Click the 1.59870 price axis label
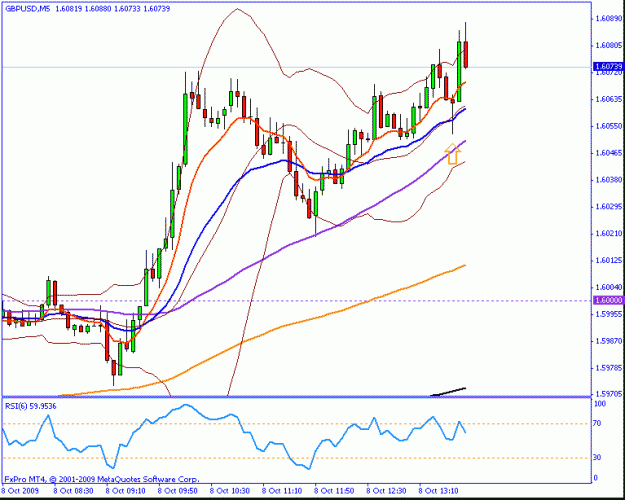 click(608, 341)
